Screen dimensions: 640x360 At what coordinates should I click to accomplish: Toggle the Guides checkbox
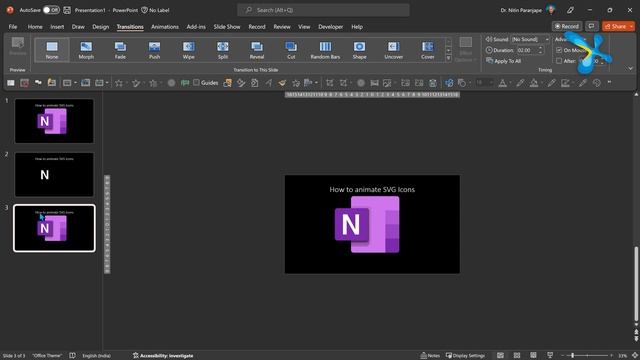[196, 82]
